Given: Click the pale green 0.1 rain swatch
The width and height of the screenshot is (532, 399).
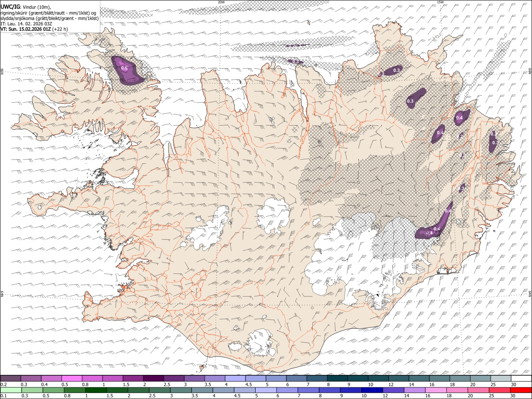Looking at the screenshot, I should [x=11, y=390].
